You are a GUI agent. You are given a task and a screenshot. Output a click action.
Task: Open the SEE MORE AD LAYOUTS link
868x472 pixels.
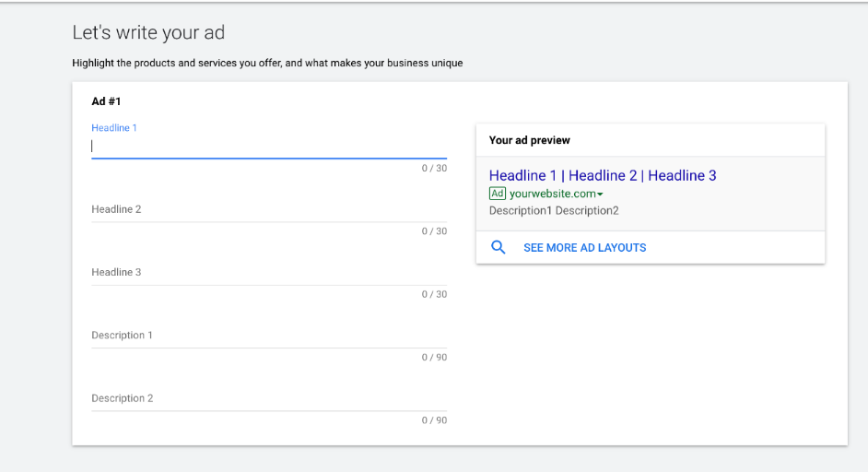tap(584, 248)
